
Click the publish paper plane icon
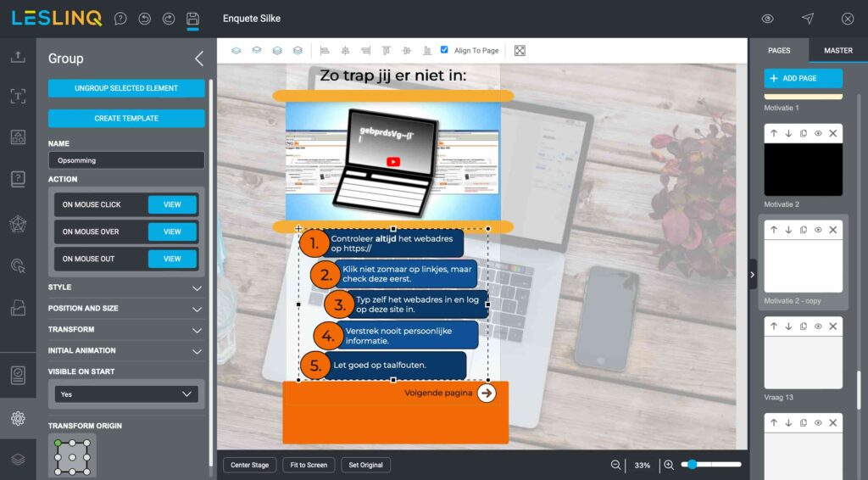coord(807,19)
